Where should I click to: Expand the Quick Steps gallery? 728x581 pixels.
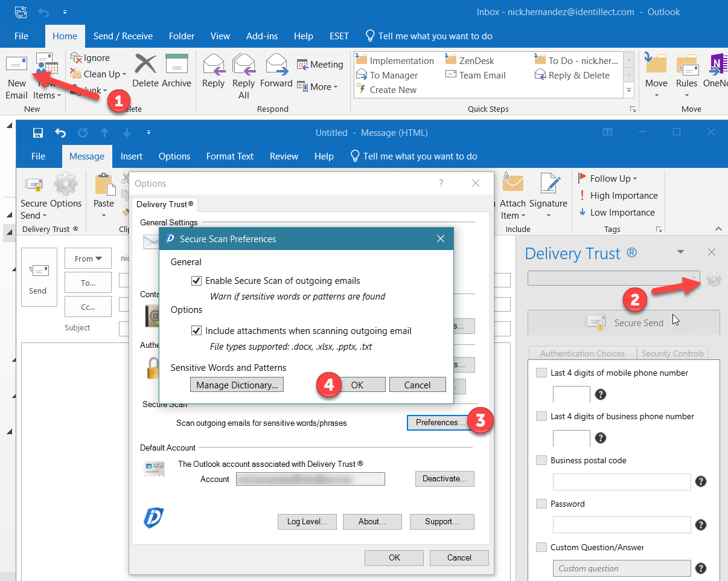coord(630,90)
